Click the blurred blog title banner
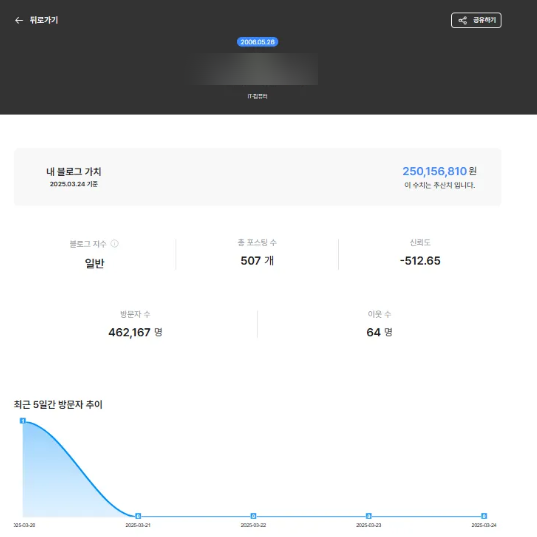 click(253, 69)
